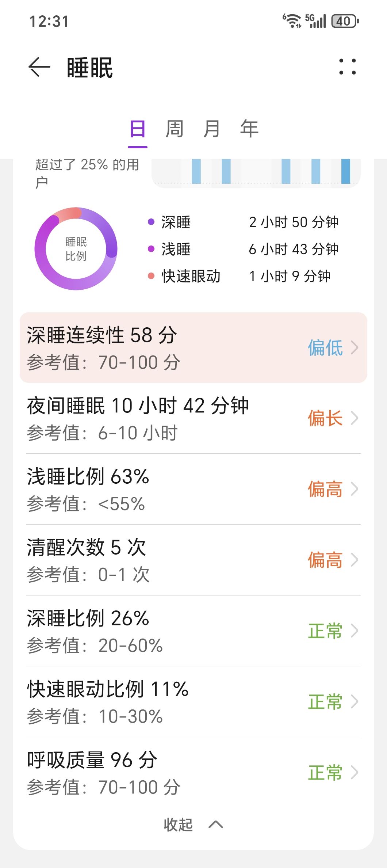Screen dimensions: 387x868
Task: Select the 月 (month) tab
Action: [x=212, y=129]
